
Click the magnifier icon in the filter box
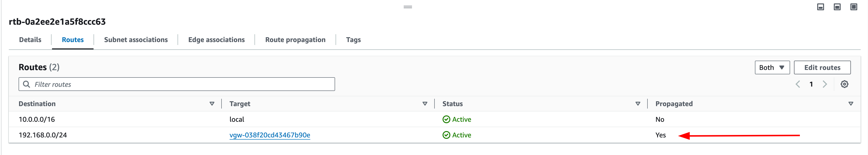27,84
